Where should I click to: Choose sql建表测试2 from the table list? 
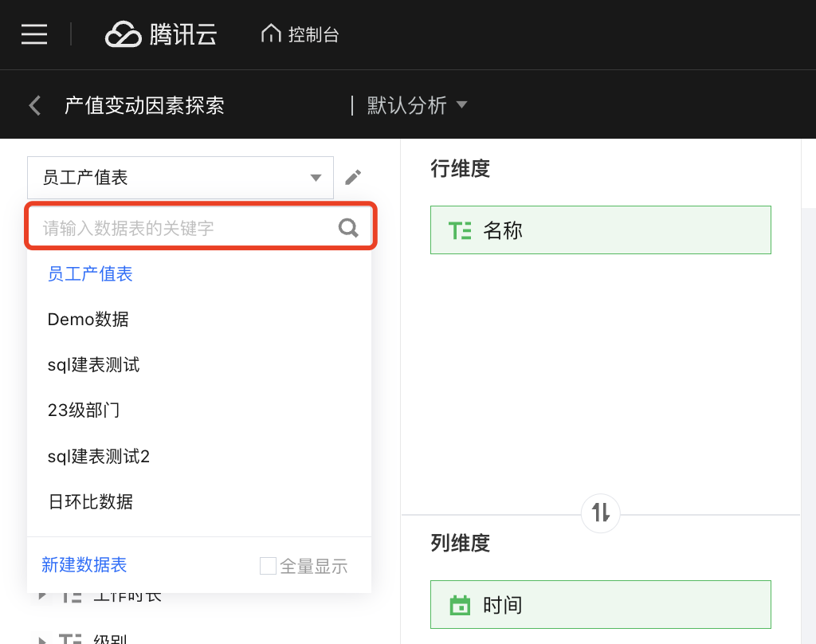tap(98, 456)
